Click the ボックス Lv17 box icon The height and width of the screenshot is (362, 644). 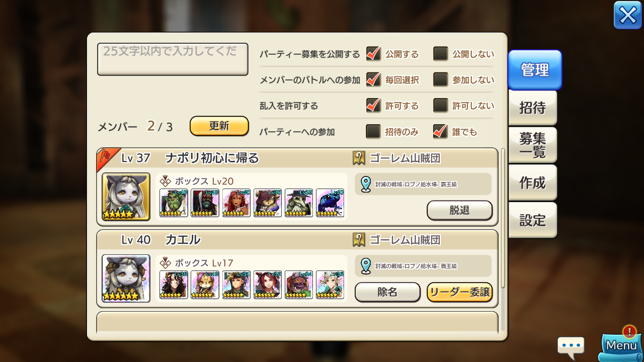(165, 262)
